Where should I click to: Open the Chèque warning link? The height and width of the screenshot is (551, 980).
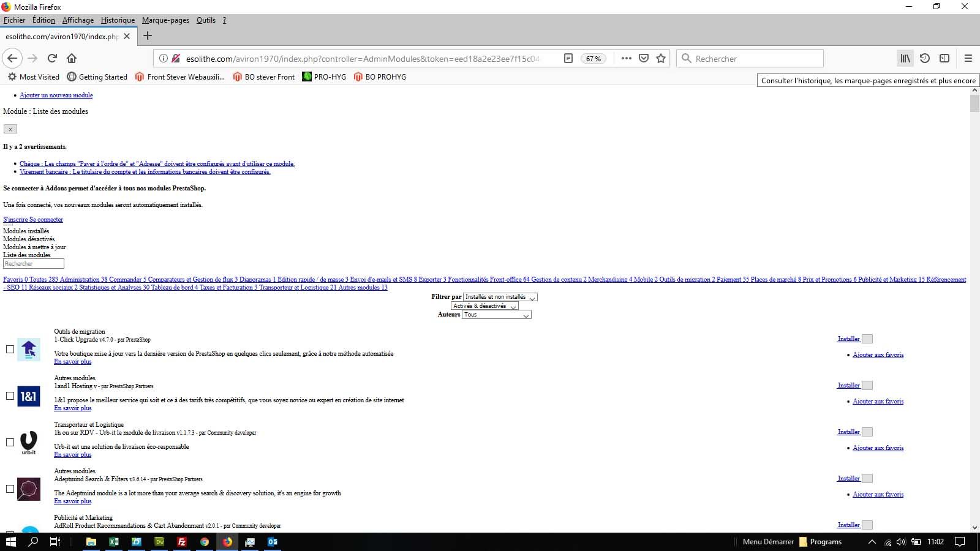pyautogui.click(x=157, y=164)
